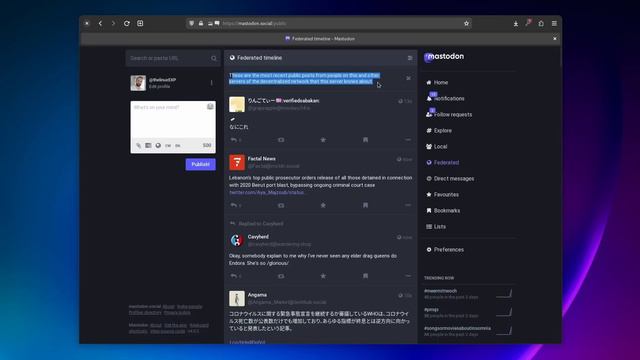Switch to the Local timeline
The height and width of the screenshot is (360, 640).
436,147
